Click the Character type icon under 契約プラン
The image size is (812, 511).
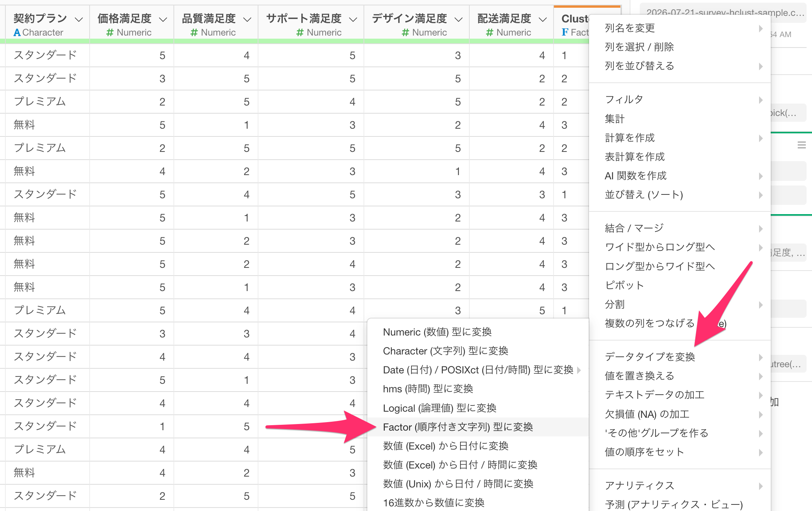tap(17, 32)
